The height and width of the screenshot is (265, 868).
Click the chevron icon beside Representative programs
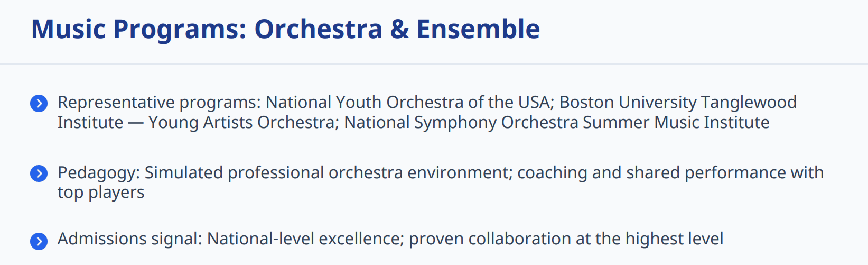39,103
